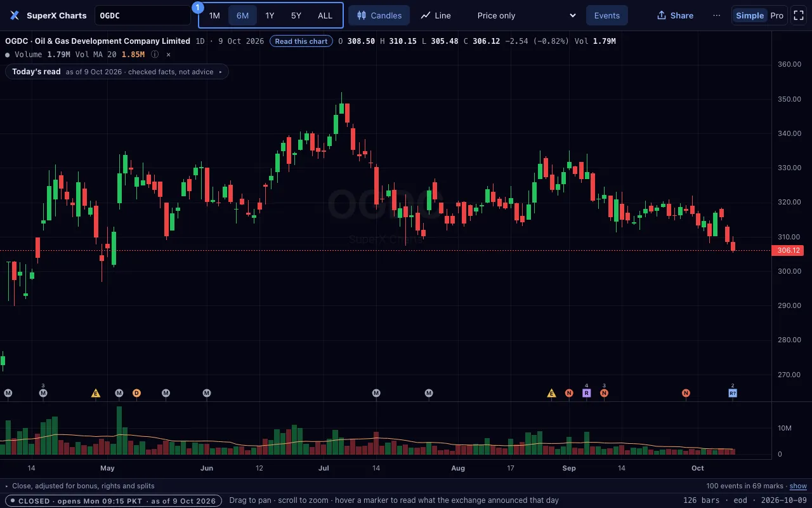812x508 pixels.
Task: Click the OGDC symbol search field
Action: tap(143, 15)
